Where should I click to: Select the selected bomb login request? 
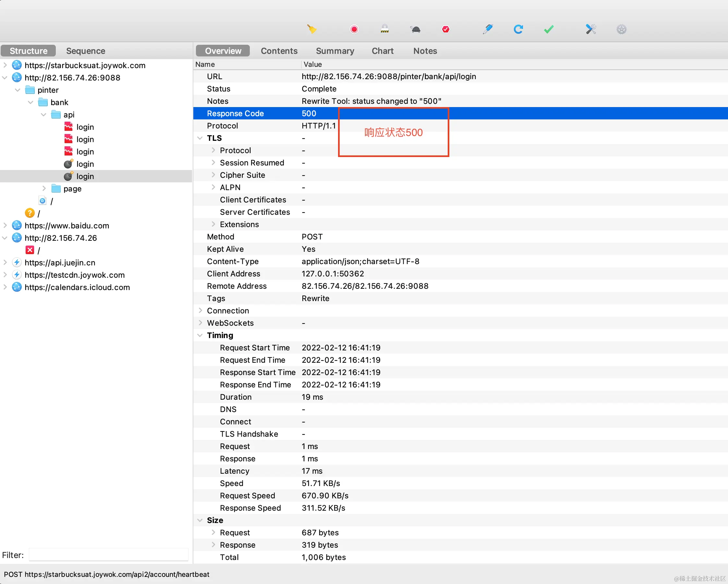pyautogui.click(x=85, y=176)
